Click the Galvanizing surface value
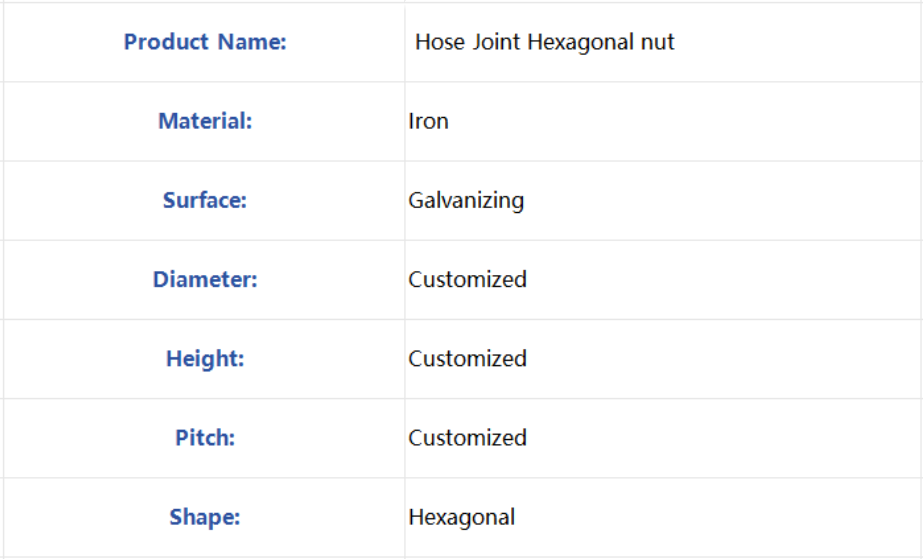 (x=466, y=201)
